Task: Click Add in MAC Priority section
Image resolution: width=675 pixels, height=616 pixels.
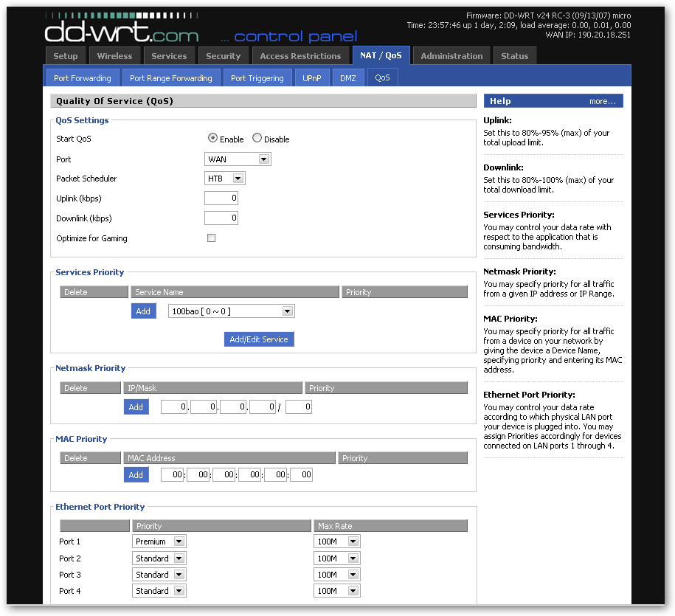Action: [136, 475]
